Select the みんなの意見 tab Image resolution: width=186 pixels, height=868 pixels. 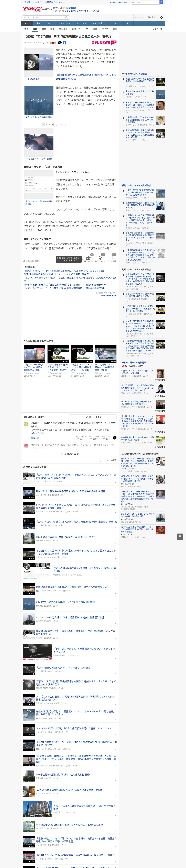click(99, 24)
